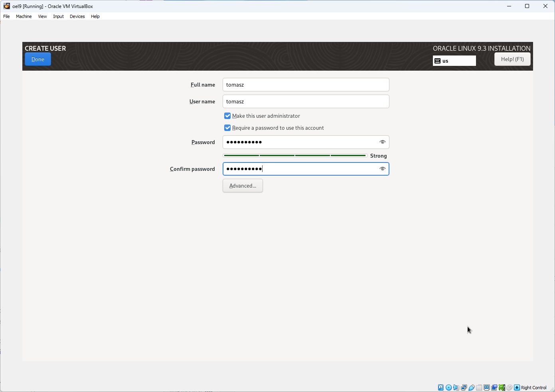This screenshot has height=392, width=555.
Task: Click the Password label
Action: pyautogui.click(x=203, y=142)
